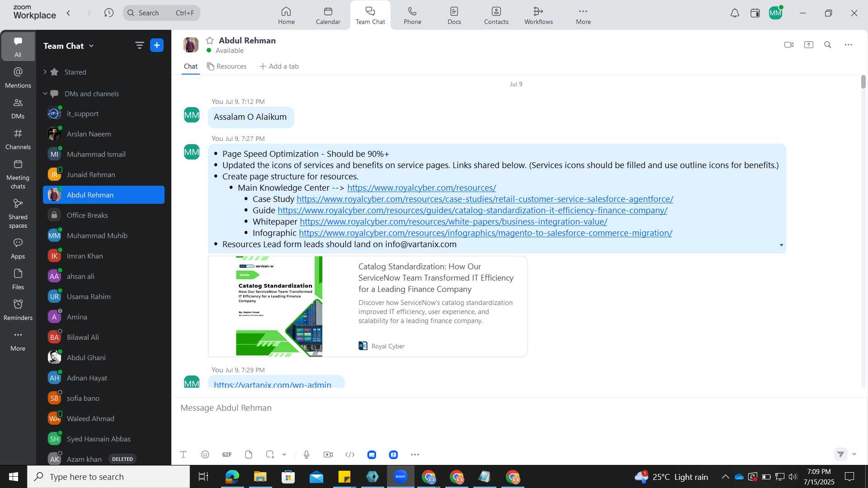
Task: Star the Abdul Rehman conversation
Action: (210, 40)
